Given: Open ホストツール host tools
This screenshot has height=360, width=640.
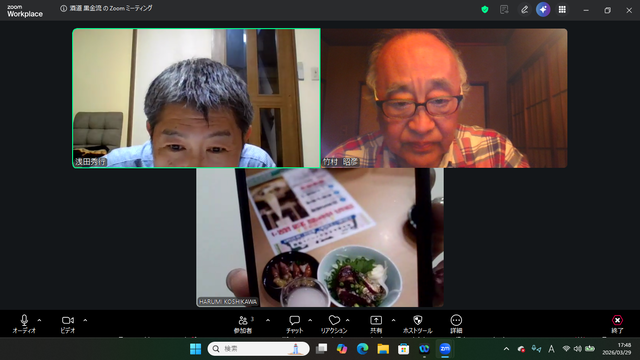Looking at the screenshot, I should (418, 324).
